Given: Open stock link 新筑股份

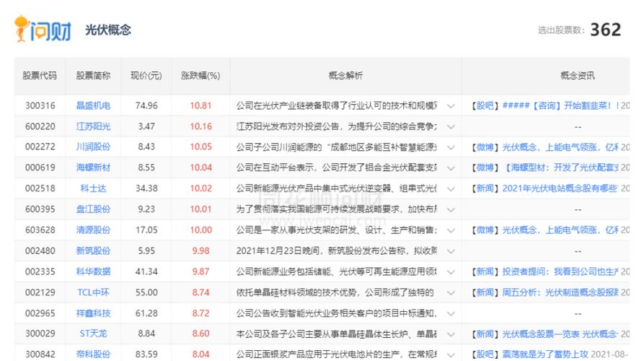Looking at the screenshot, I should tap(93, 251).
